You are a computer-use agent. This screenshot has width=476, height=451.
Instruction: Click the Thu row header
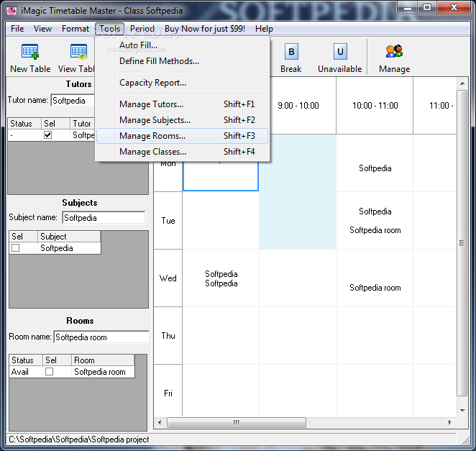[x=168, y=336]
